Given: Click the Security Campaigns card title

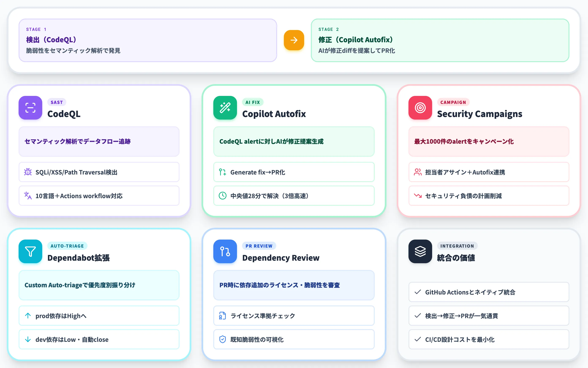Looking at the screenshot, I should pos(479,114).
